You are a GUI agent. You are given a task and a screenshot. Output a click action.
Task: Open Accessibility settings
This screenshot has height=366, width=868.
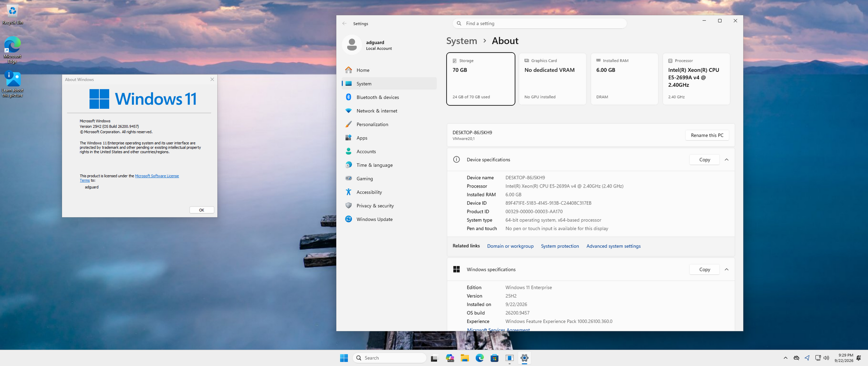[x=389, y=192]
